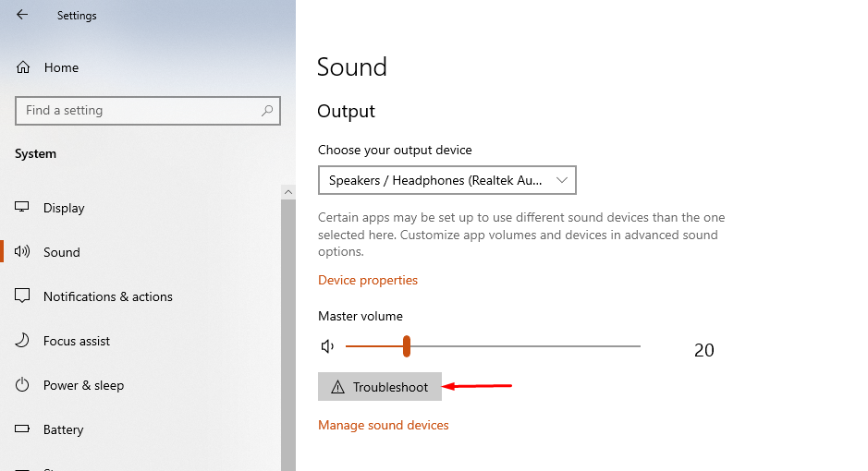The height and width of the screenshot is (471, 868).
Task: Click the Troubleshoot button
Action: 380,387
